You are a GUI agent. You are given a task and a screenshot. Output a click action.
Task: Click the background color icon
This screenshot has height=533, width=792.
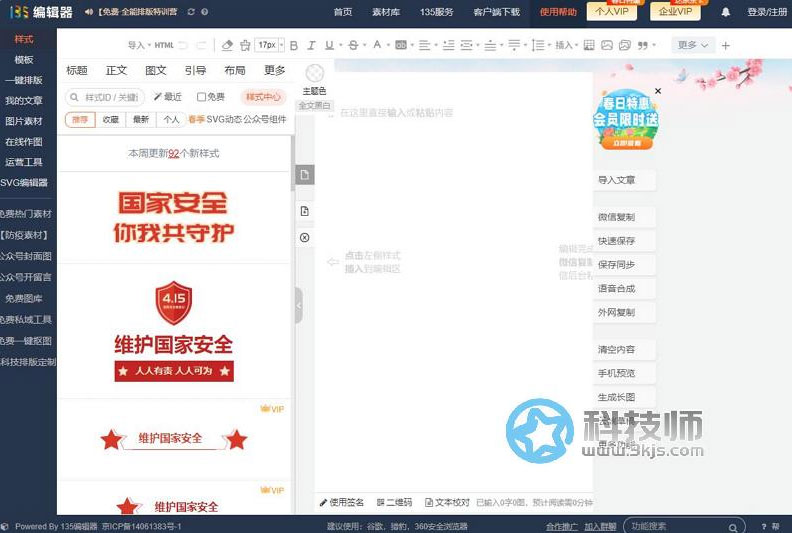pos(401,45)
